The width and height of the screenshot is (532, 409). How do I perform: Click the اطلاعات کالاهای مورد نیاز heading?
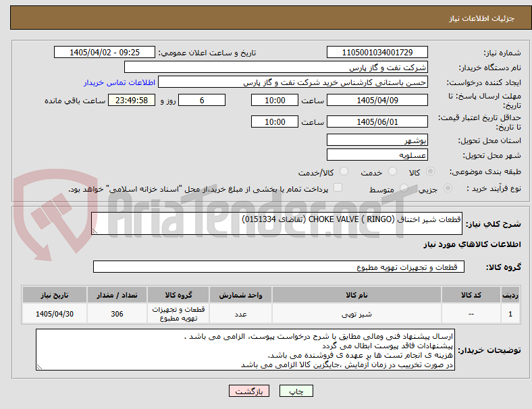coord(473,244)
